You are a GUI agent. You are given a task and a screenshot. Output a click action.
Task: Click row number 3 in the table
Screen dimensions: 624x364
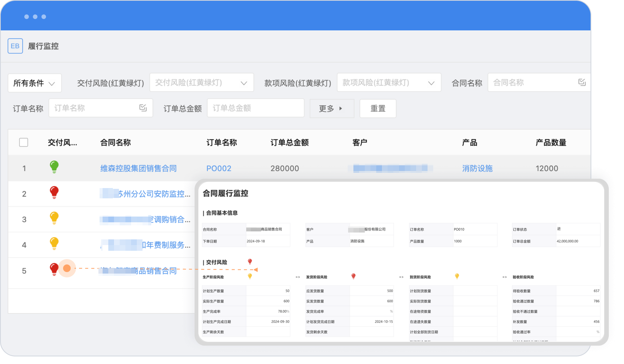[x=24, y=219]
